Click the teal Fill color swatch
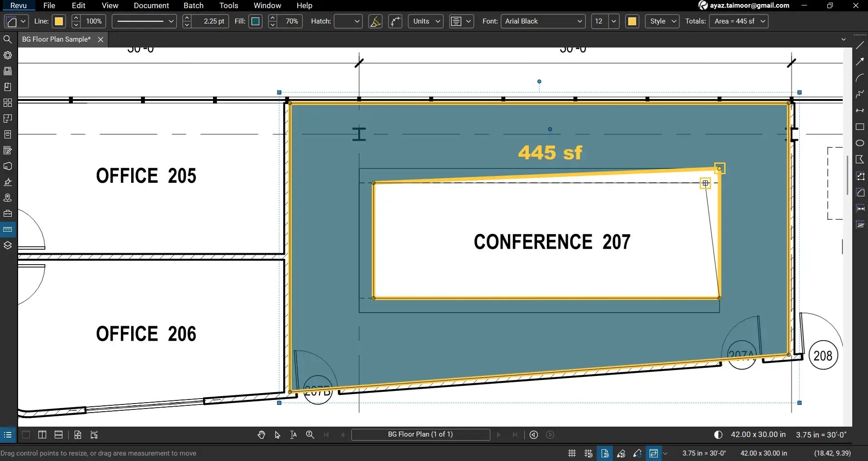Viewport: 868px width, 461px height. (x=256, y=21)
